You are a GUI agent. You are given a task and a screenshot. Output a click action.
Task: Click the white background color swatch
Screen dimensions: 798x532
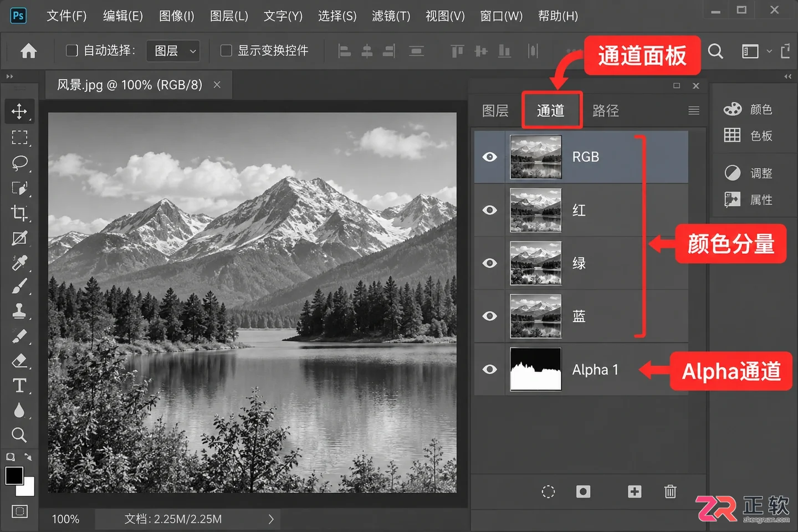coord(28,488)
